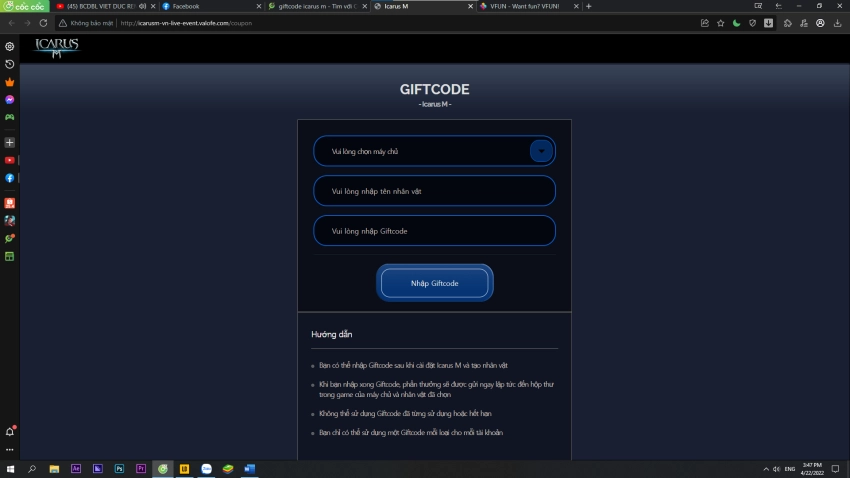
Task: Launch Messenger from the browser sidebar
Action: 10,100
